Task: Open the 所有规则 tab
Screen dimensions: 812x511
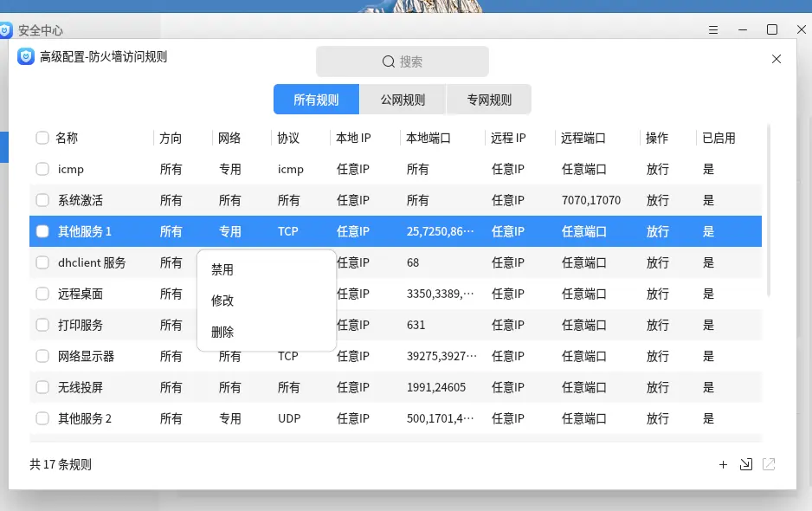Action: (x=316, y=100)
